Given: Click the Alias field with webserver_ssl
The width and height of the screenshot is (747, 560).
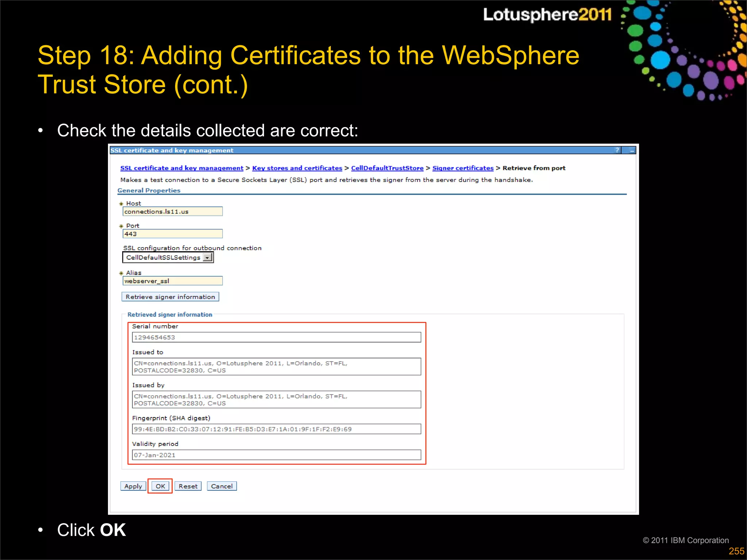Looking at the screenshot, I should pos(173,281).
